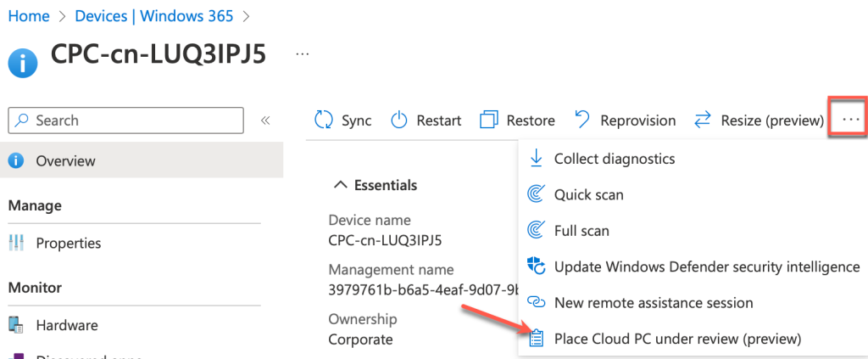Screen dimensions: 868x359
Task: Click the Properties sliders icon
Action: click(16, 244)
